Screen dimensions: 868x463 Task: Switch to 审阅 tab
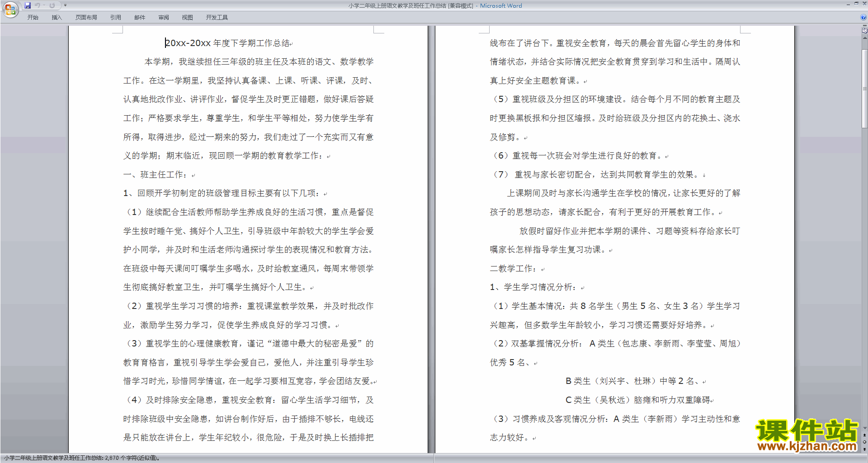tap(164, 18)
